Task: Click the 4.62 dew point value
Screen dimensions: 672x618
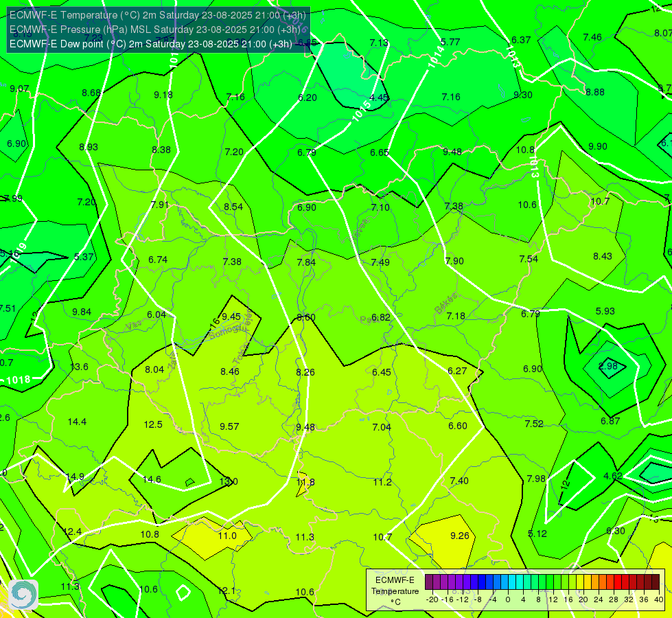Action: click(613, 476)
